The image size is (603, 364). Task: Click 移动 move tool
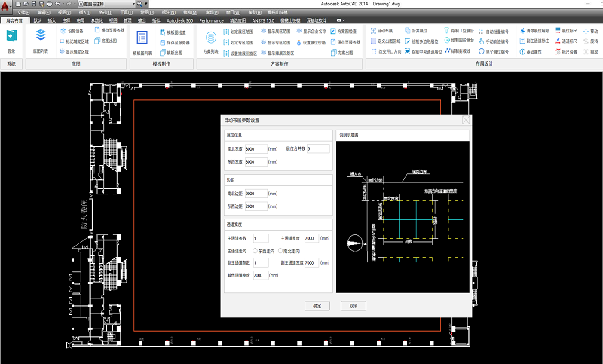point(591,31)
